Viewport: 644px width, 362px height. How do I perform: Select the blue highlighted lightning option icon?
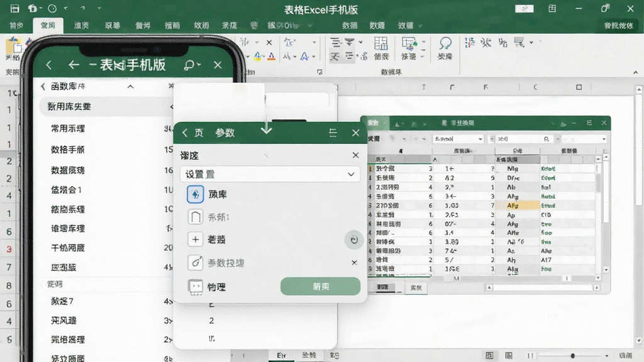(x=196, y=194)
